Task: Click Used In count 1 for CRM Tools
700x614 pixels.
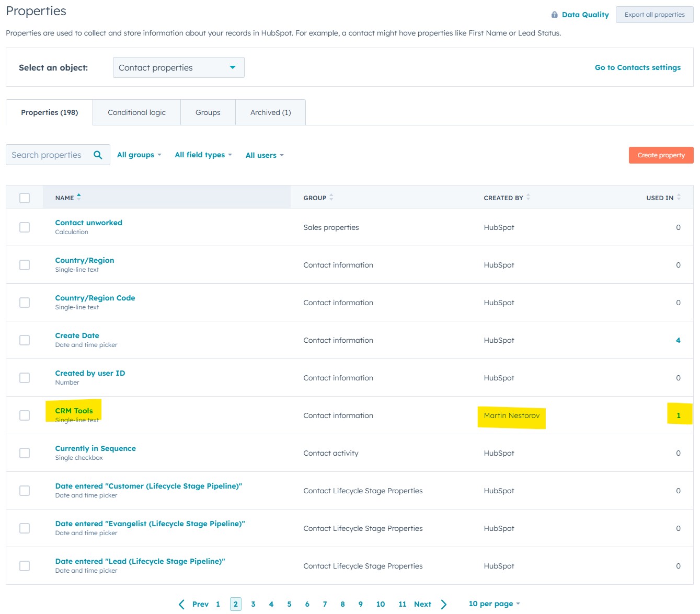Action: pyautogui.click(x=679, y=415)
